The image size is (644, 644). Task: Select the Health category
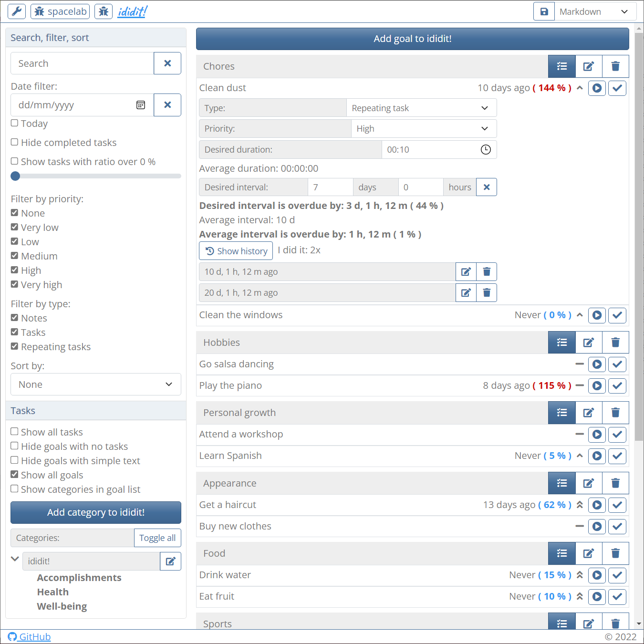pos(53,592)
